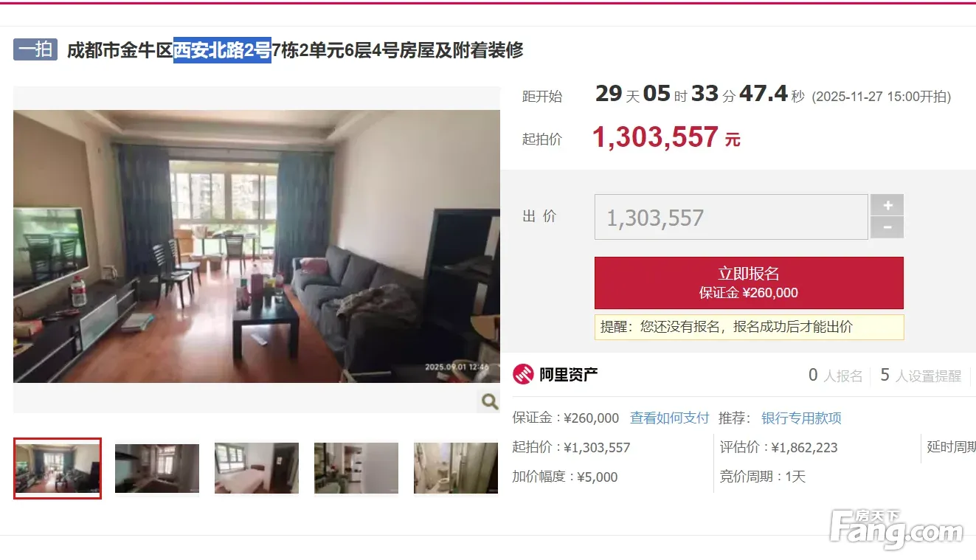Image resolution: width=976 pixels, height=560 pixels.
Task: Click the listing title with 西安北路2号
Action: 295,50
